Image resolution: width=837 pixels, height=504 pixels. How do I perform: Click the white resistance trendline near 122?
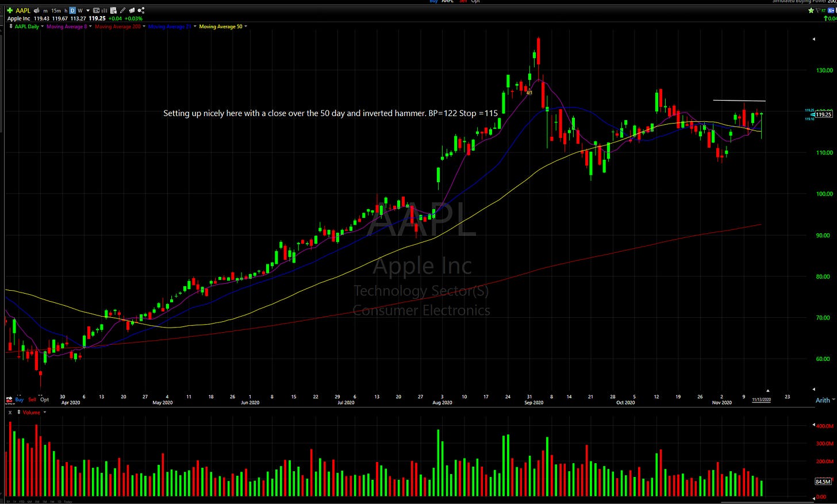(739, 101)
